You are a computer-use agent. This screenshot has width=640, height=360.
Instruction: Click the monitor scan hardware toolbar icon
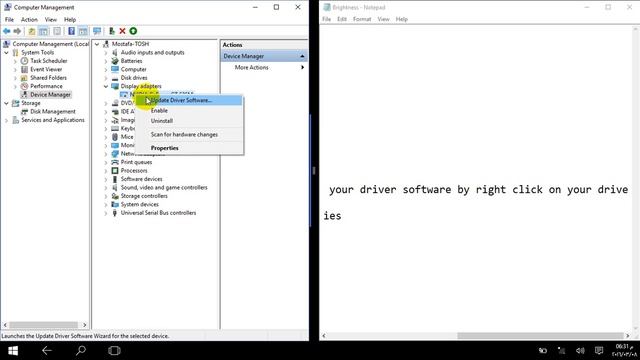point(97,31)
